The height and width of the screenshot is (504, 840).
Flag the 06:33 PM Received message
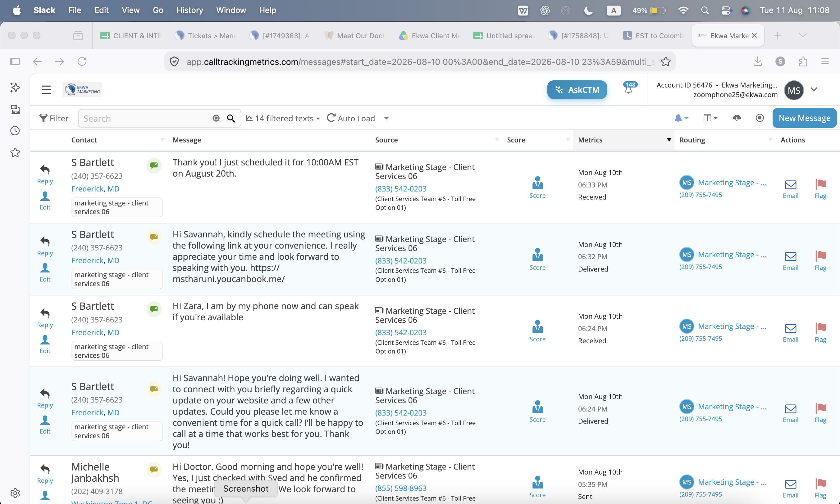tap(820, 189)
